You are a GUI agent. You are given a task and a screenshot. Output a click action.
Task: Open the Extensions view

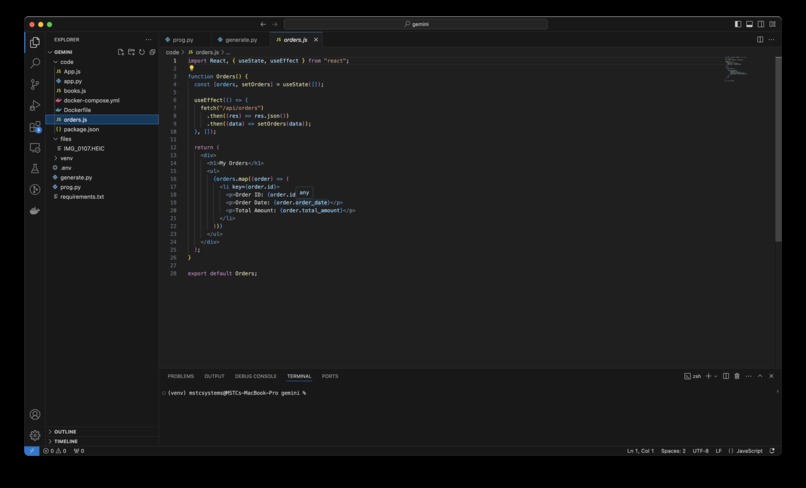(x=35, y=126)
